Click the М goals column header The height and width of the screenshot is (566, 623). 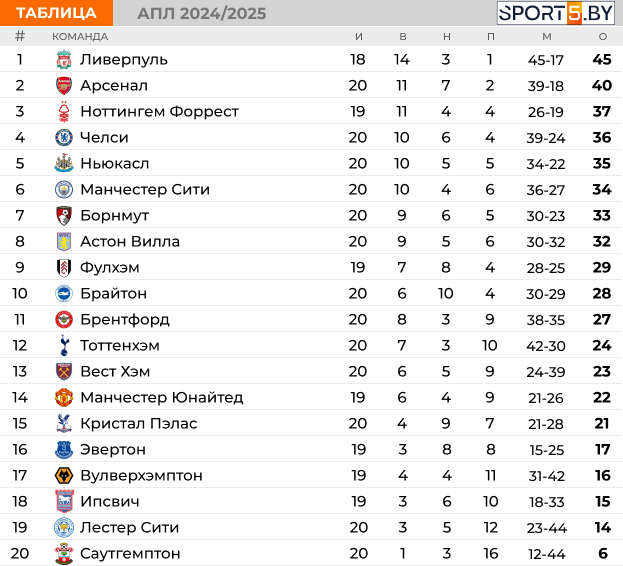(547, 37)
